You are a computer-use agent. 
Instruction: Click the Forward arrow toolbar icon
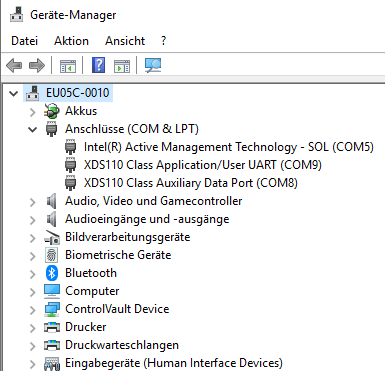click(x=37, y=65)
